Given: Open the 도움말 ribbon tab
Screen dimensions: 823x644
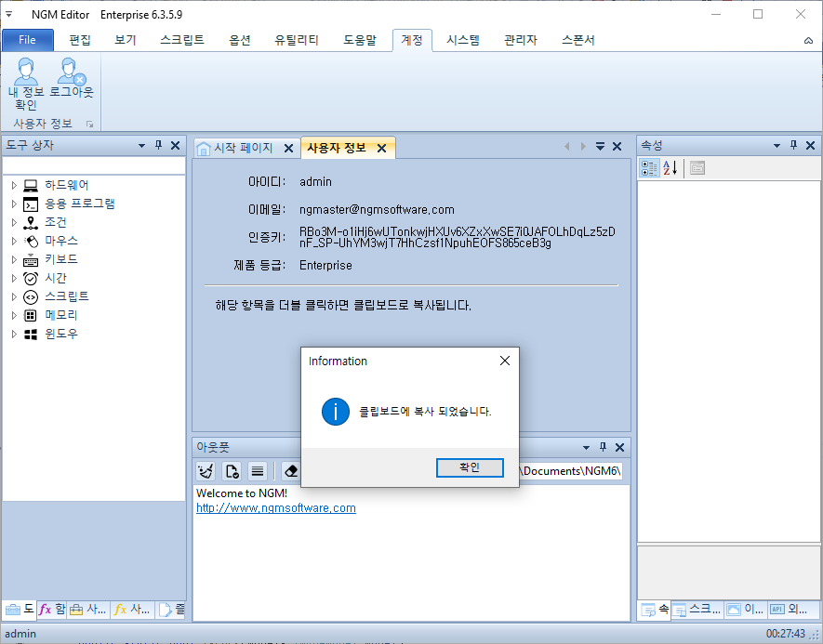Looking at the screenshot, I should [x=360, y=40].
